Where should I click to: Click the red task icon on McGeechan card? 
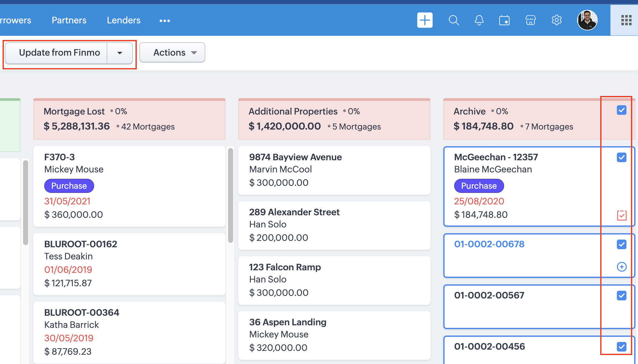(x=622, y=215)
